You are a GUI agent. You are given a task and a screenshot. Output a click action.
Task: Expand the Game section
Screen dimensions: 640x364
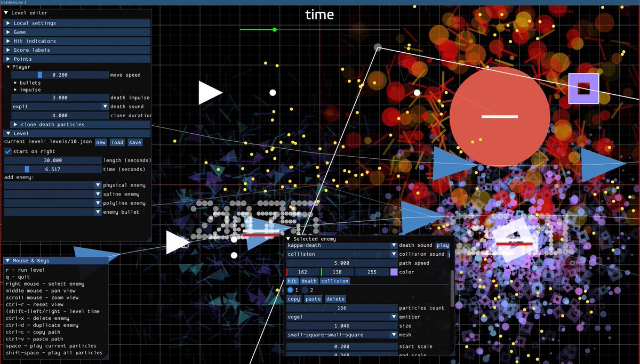pyautogui.click(x=77, y=32)
